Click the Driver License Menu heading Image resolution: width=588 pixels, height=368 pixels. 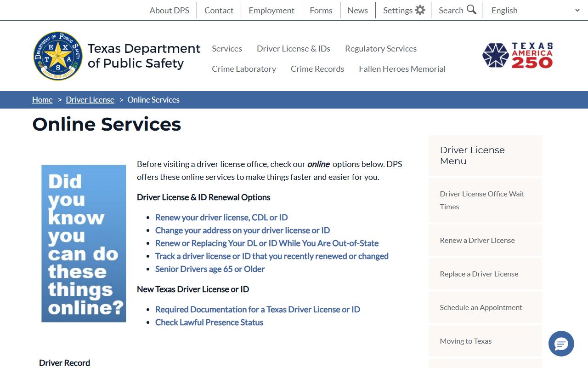pos(472,155)
